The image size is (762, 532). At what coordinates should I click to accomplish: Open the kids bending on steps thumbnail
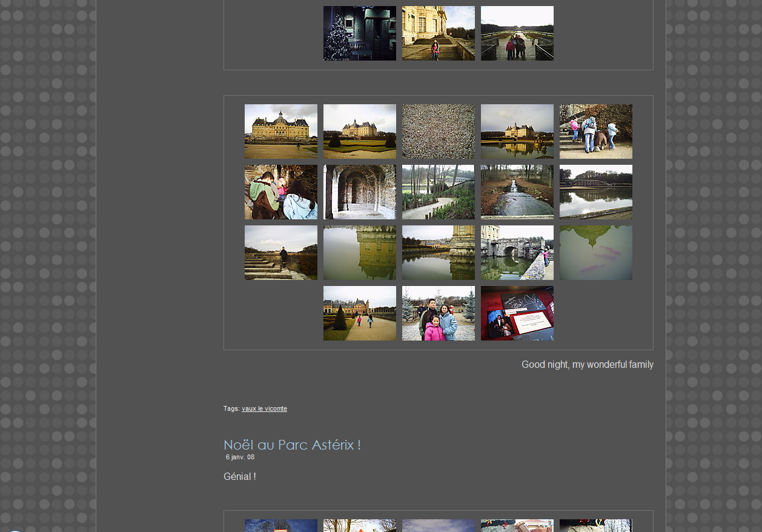(595, 131)
